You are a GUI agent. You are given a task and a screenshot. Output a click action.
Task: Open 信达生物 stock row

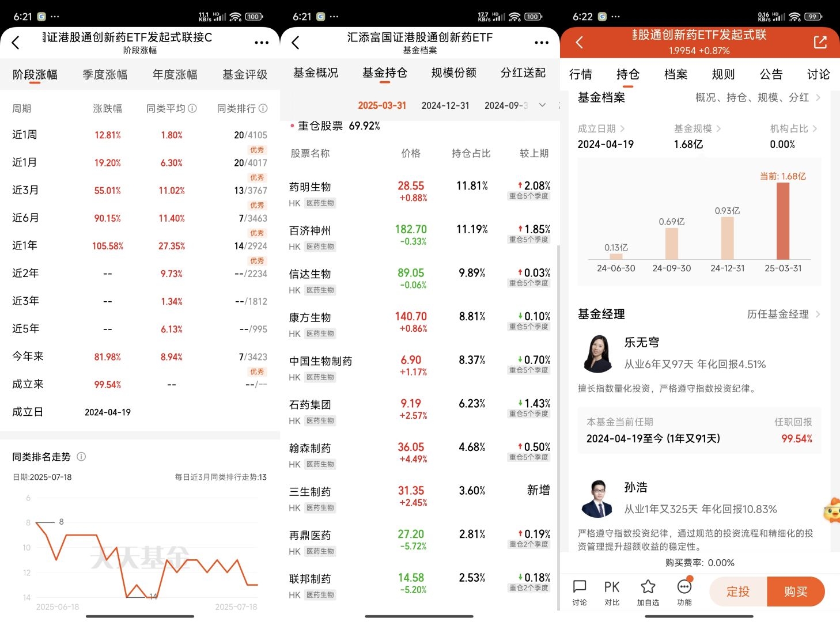point(420,281)
